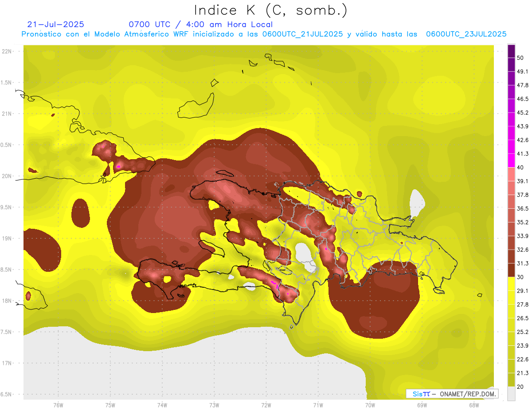Click the "21N" latitude label
The height and width of the screenshot is (411, 532).
point(8,114)
